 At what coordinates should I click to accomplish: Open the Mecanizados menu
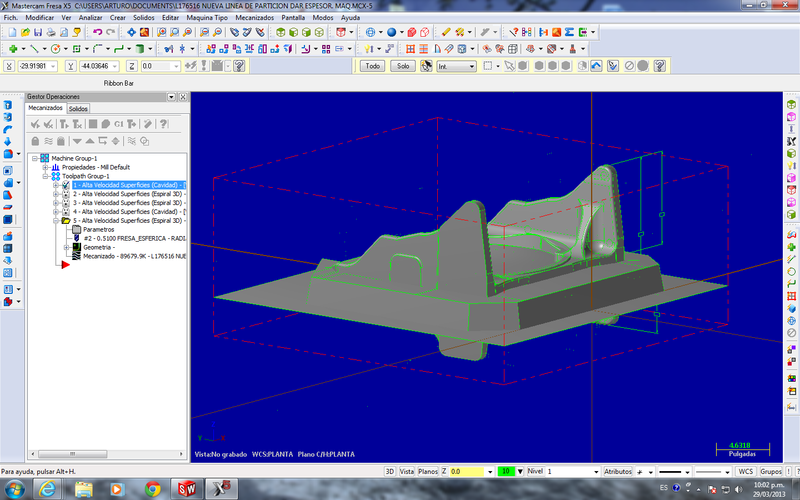[x=254, y=18]
